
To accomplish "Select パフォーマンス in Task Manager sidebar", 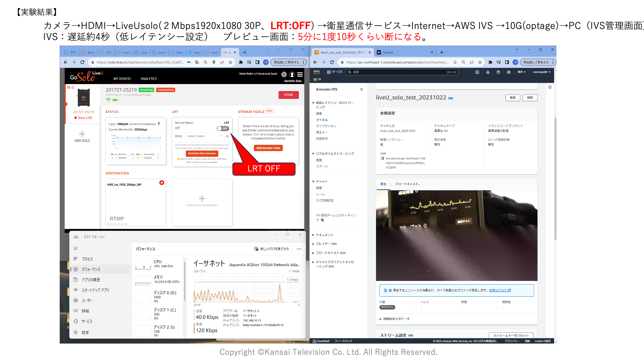I will [x=91, y=269].
